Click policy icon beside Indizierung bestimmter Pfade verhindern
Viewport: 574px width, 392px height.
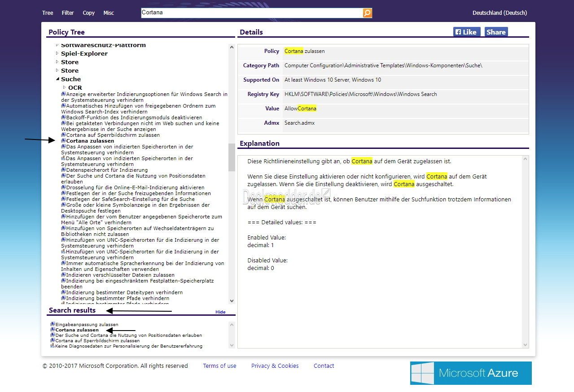[x=63, y=298]
